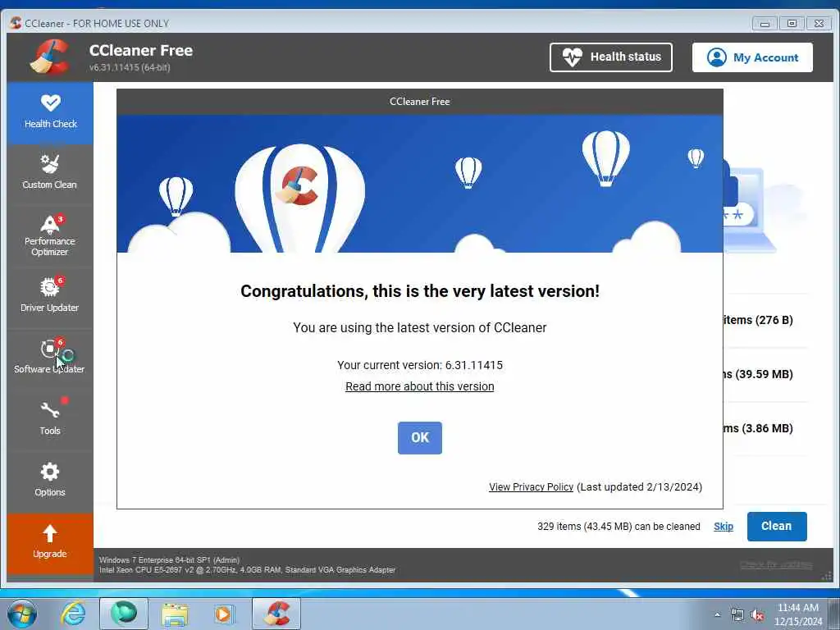Click the orange Upgrade button
Viewport: 840px width, 630px height.
pos(50,543)
